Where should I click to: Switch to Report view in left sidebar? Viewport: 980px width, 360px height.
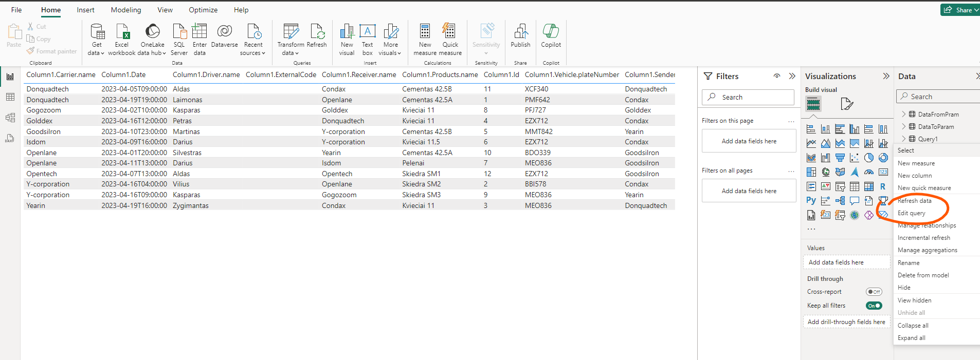click(10, 77)
